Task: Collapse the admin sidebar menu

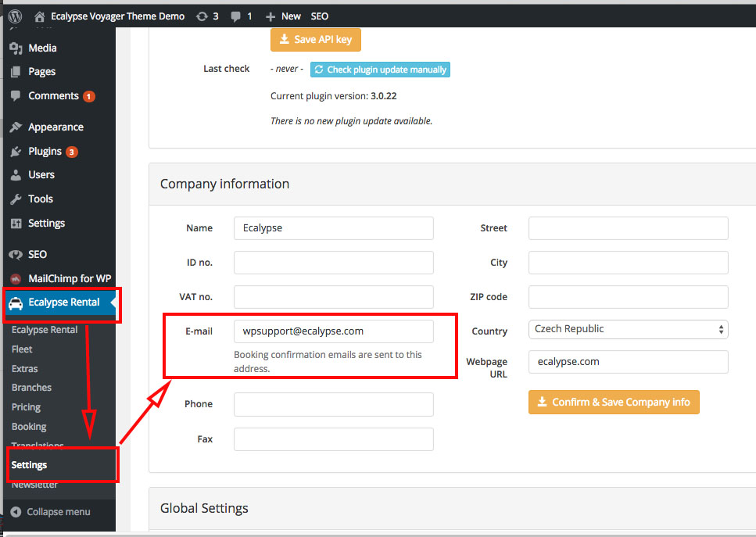Action: coord(59,512)
